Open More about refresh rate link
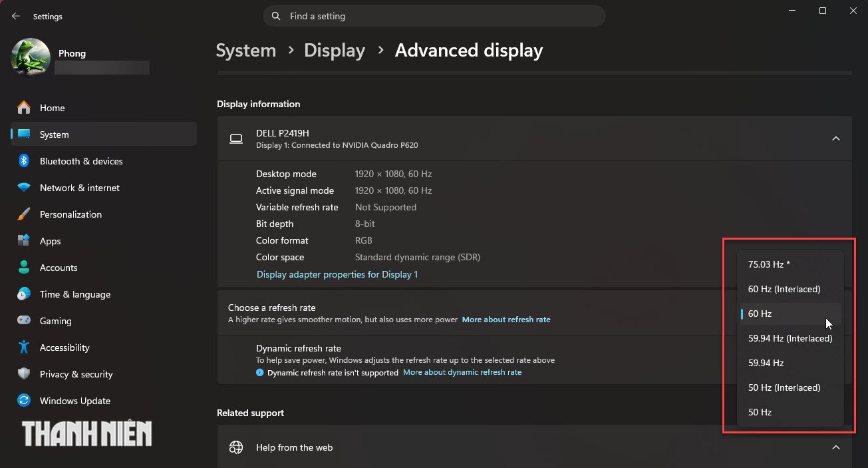Viewport: 868px width, 468px height. [x=506, y=320]
